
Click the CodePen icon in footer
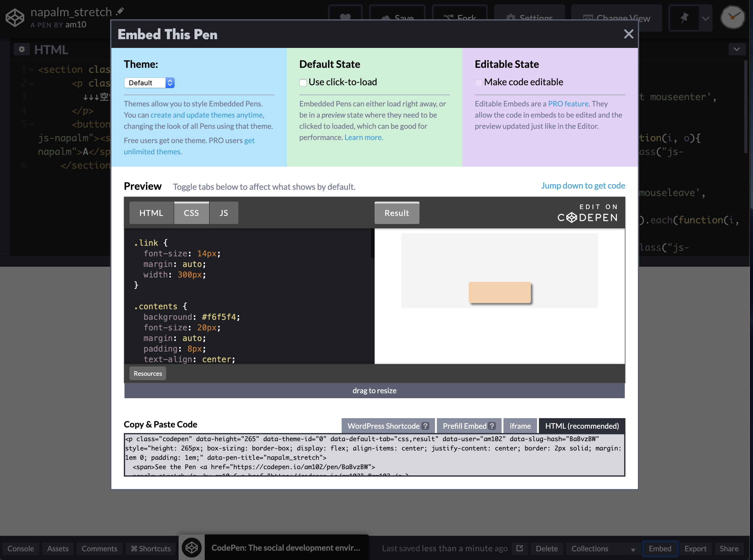click(192, 548)
